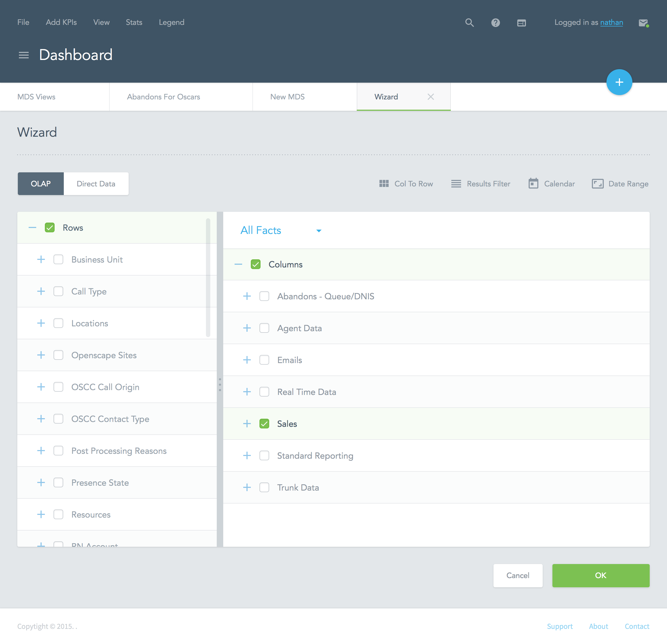Open the Add KPIs menu
Screen dimensions: 667x644
pos(61,22)
